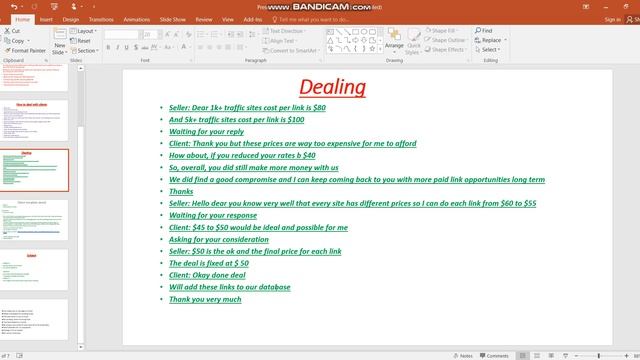Select the Dealing slide thumbnail

tap(34, 170)
